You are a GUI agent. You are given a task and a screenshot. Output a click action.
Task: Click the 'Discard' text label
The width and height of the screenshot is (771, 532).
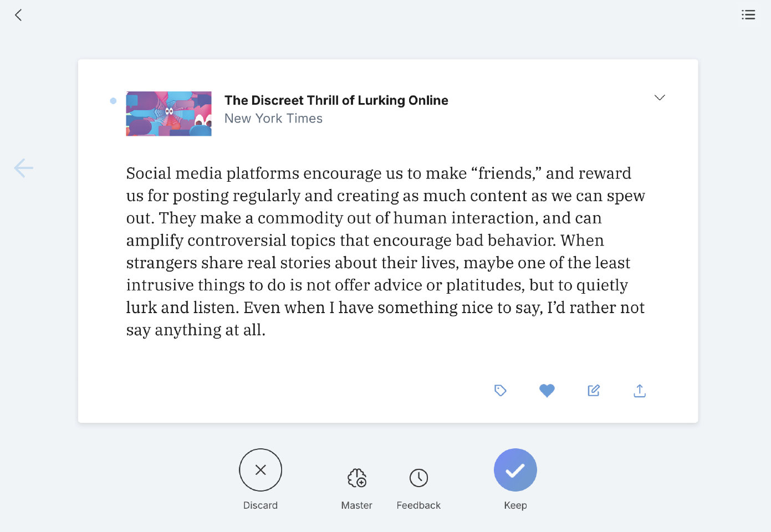261,505
